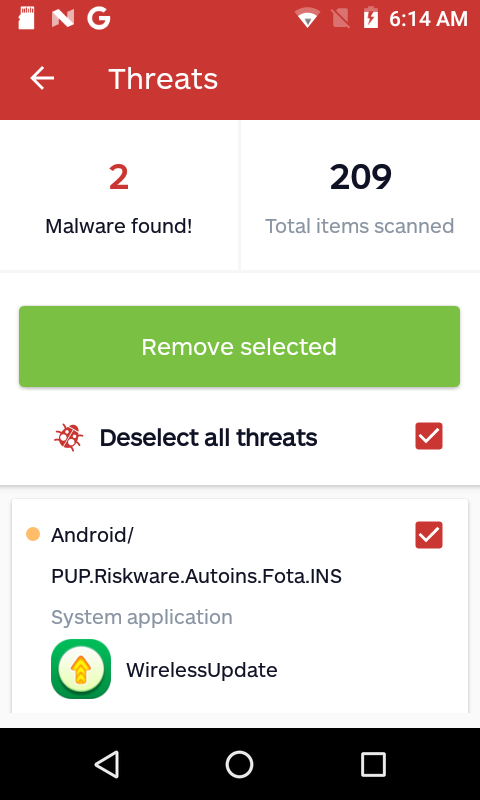Tap the SD card status icon

click(27, 19)
